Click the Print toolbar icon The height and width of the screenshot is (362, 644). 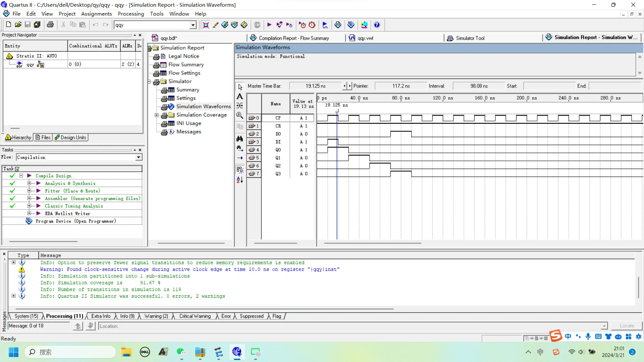50,25
